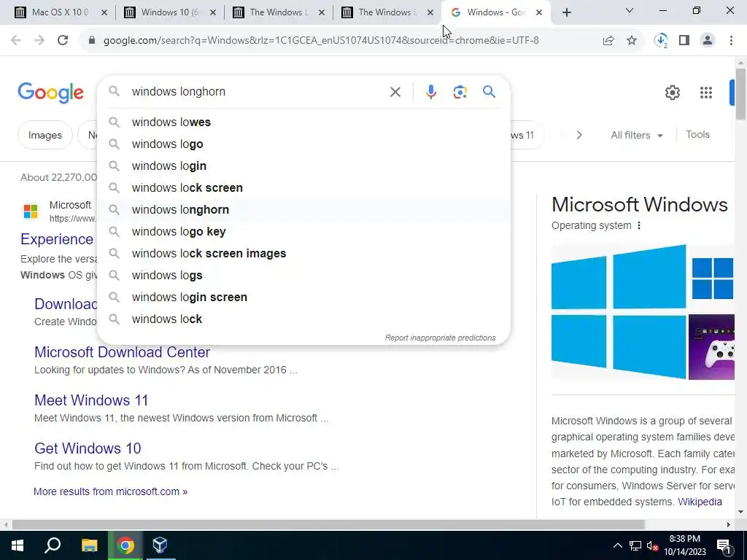Select suggestion windows login screen
Screen dimensions: 747x560
[303, 297]
